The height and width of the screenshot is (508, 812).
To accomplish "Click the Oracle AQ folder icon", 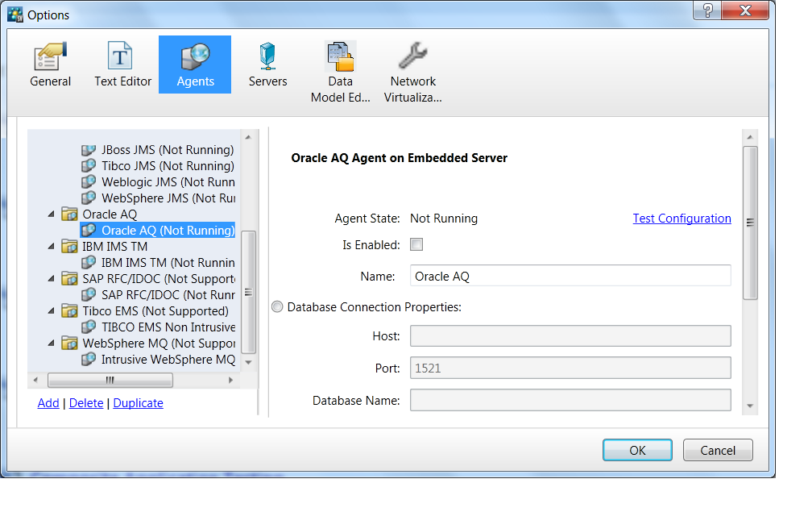I will pos(69,214).
